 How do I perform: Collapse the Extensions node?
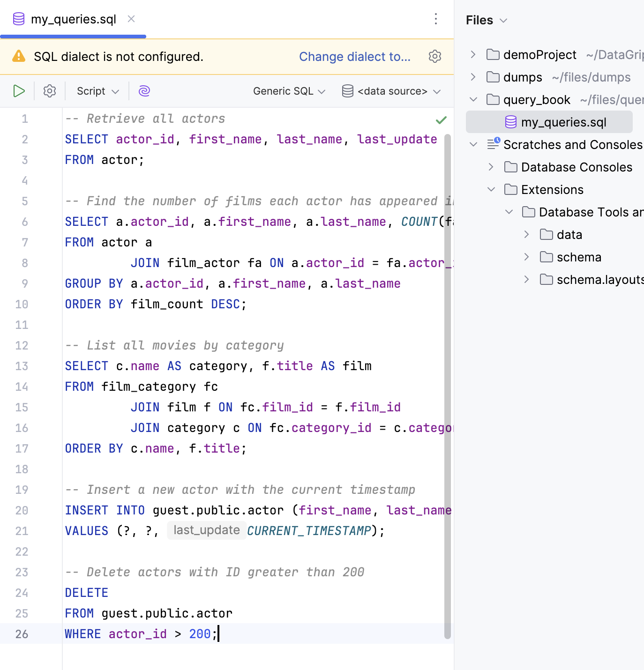pos(491,189)
